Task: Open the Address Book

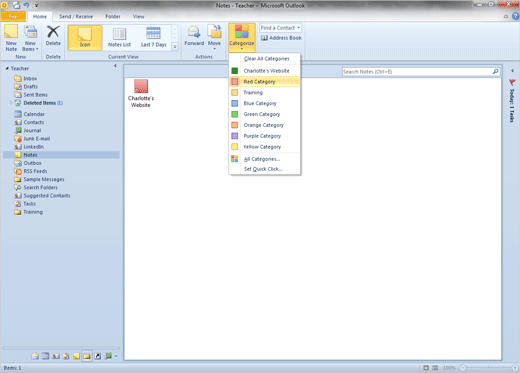Action: click(281, 38)
